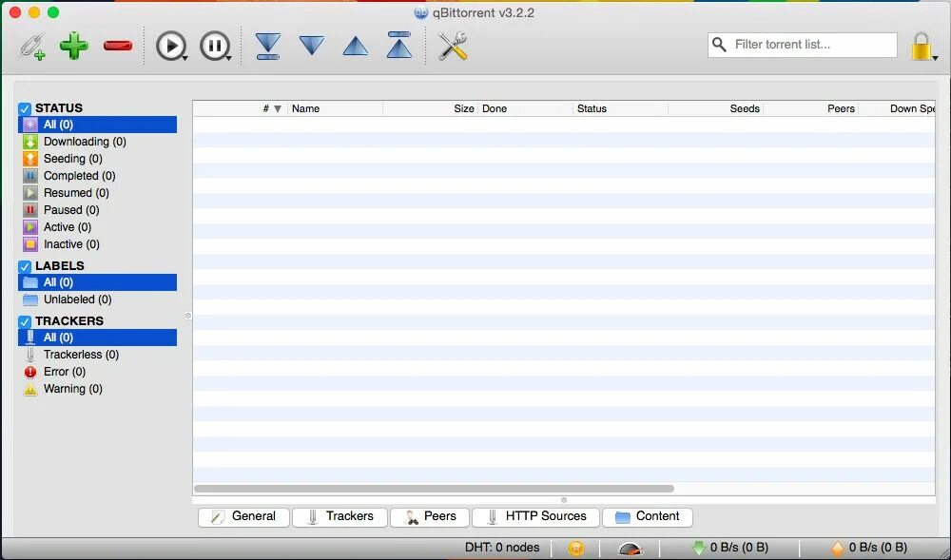Open the General tab
Image resolution: width=951 pixels, height=560 pixels.
point(243,517)
